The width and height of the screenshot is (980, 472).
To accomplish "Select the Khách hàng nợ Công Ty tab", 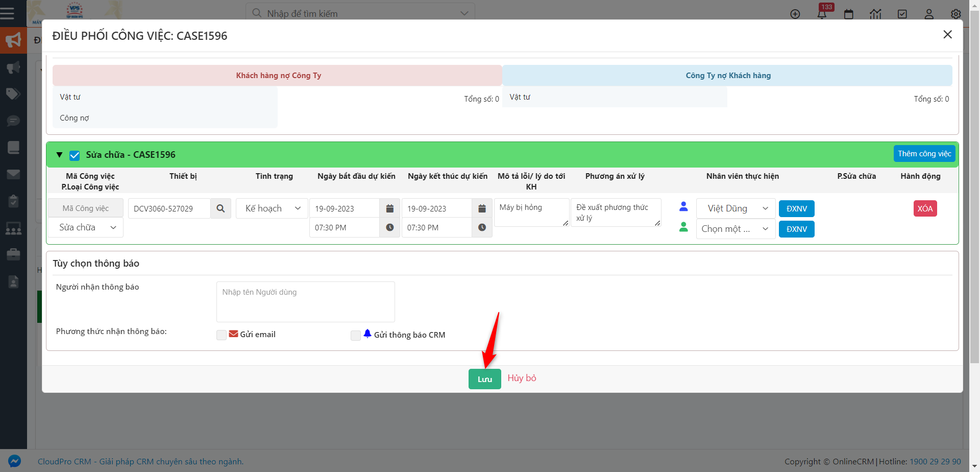I will point(277,76).
